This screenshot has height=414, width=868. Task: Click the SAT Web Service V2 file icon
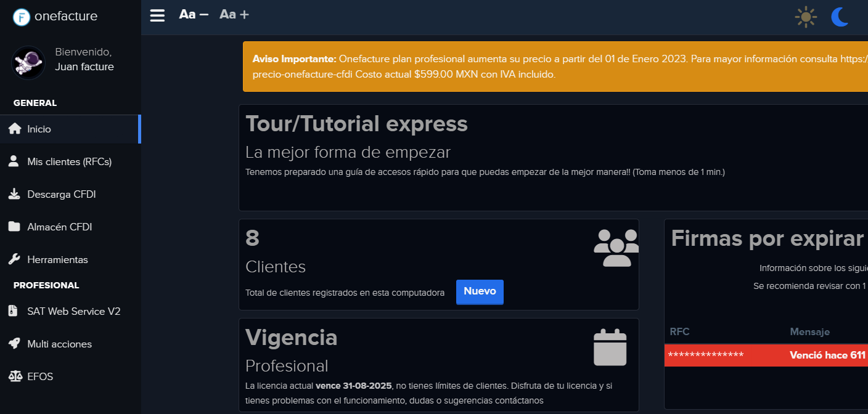(14, 311)
